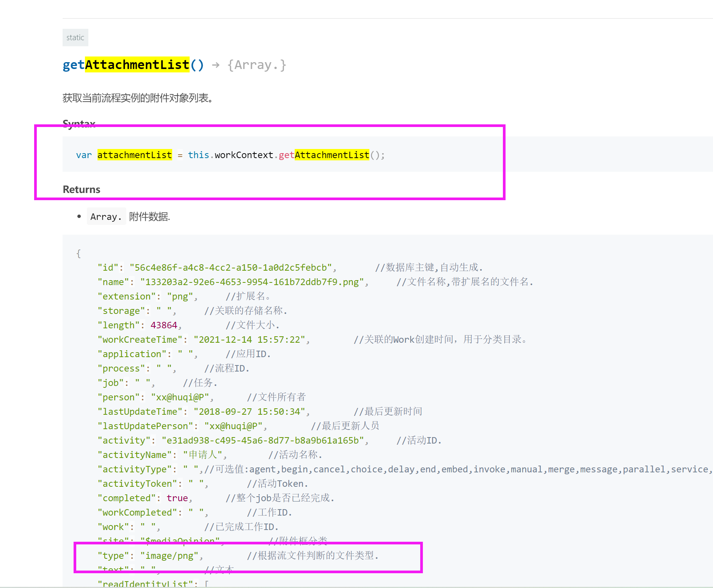The height and width of the screenshot is (588, 713).
Task: Click the "process" key
Action: pos(121,368)
